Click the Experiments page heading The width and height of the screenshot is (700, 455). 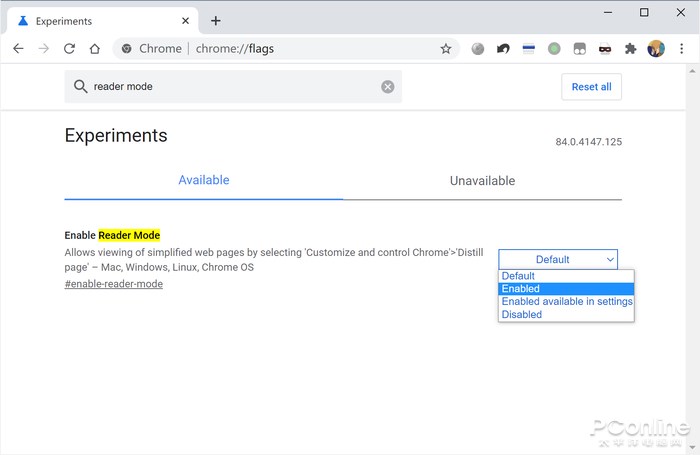tap(116, 135)
